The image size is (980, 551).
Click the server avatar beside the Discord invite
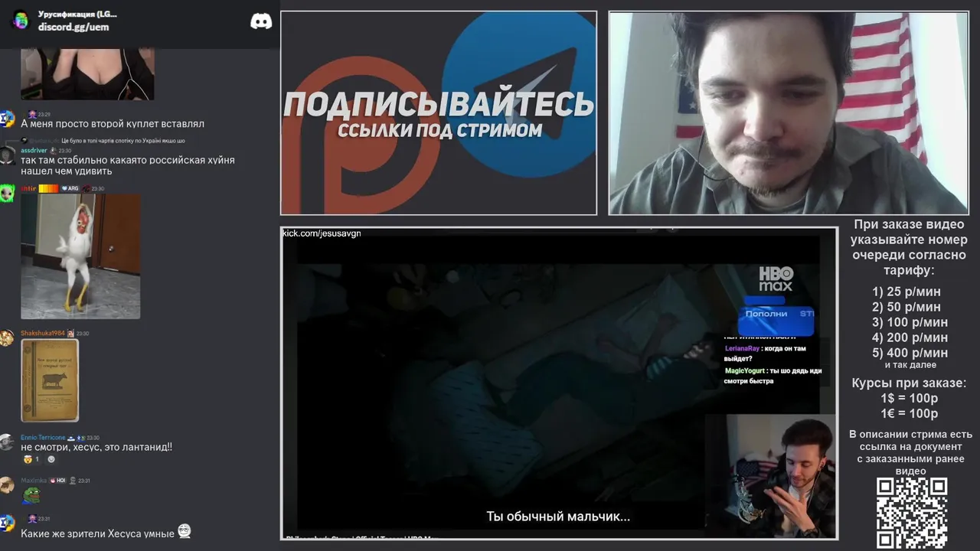tap(21, 21)
